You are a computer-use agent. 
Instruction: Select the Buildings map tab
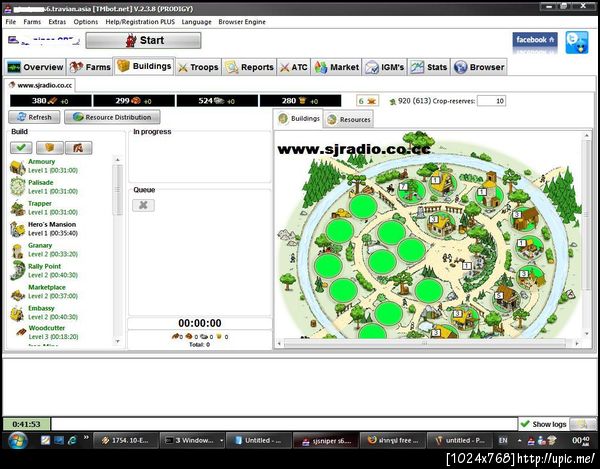[x=299, y=119]
